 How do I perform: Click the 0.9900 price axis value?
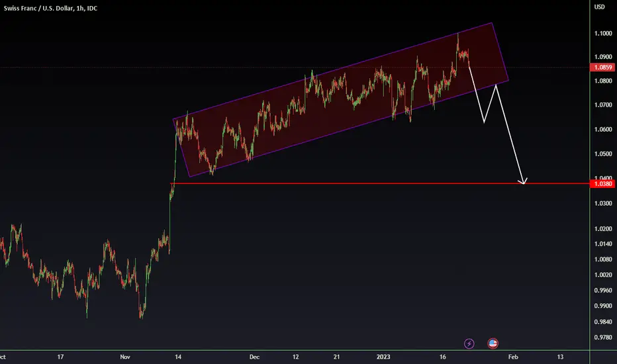click(x=603, y=306)
